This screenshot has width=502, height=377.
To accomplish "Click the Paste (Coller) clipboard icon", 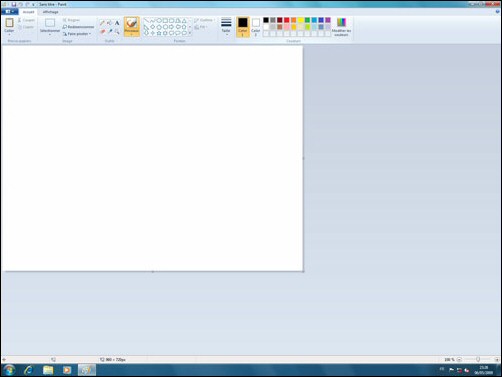I will coord(9,23).
